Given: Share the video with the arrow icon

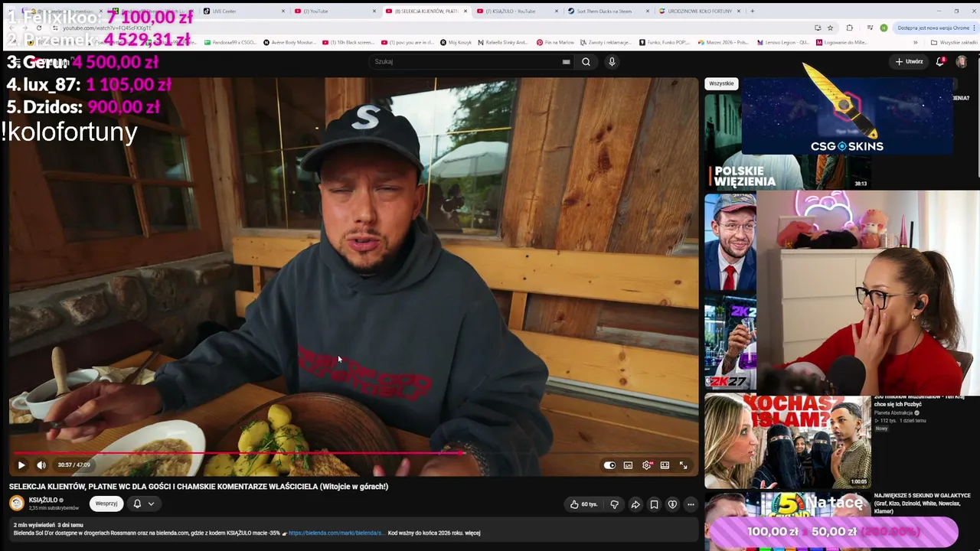Looking at the screenshot, I should 635,504.
